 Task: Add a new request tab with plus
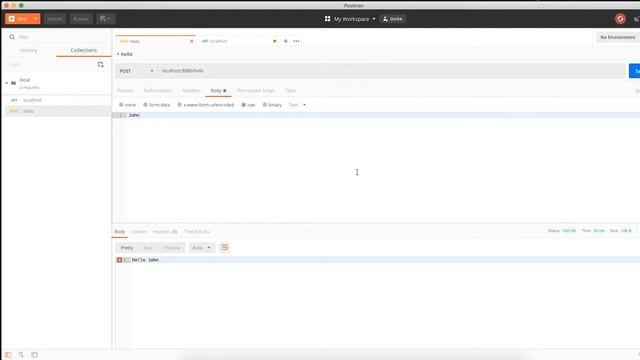pos(286,41)
